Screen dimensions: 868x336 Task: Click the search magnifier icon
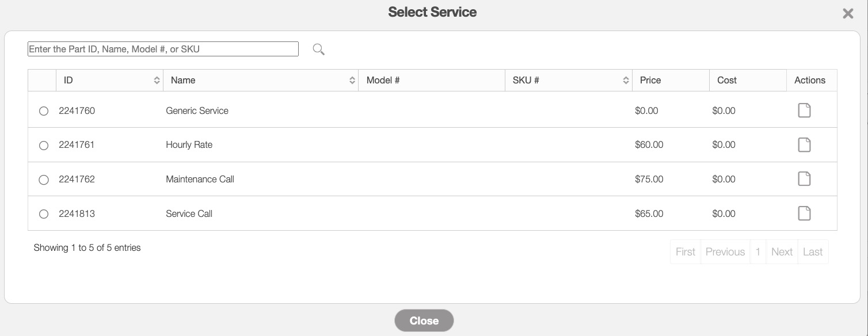319,49
